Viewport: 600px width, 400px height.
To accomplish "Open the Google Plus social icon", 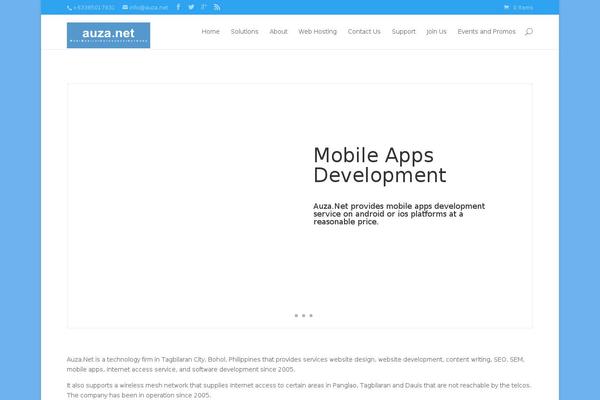I will 204,7.
